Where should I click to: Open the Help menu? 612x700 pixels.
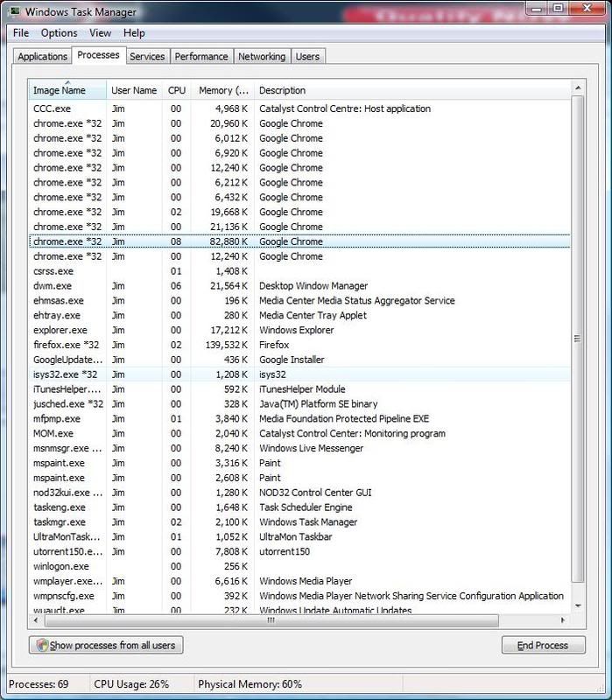[134, 33]
